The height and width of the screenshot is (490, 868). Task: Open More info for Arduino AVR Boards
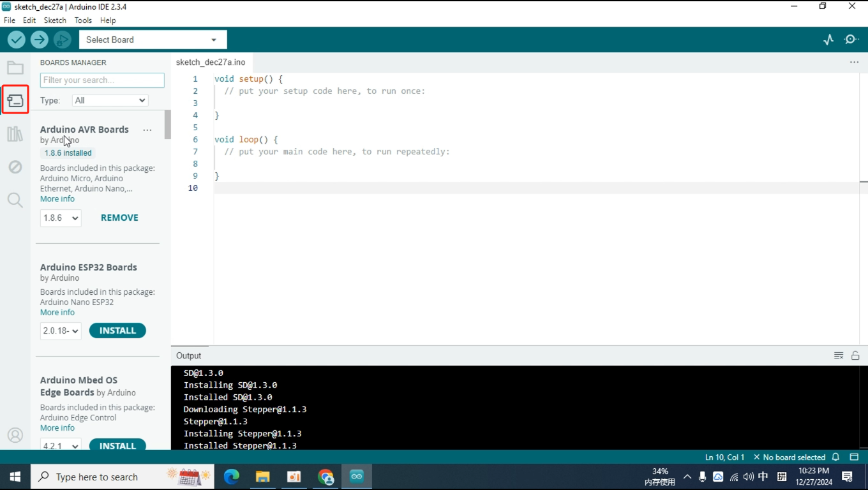click(x=57, y=199)
